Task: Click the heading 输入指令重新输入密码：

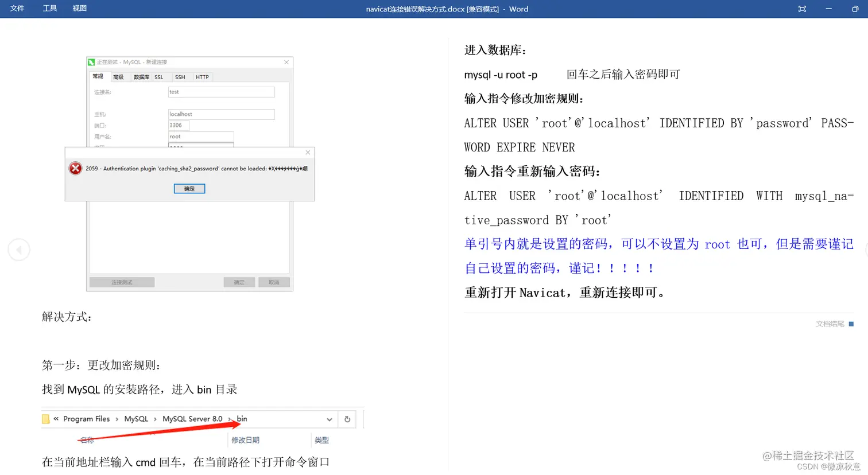Action: pos(532,171)
